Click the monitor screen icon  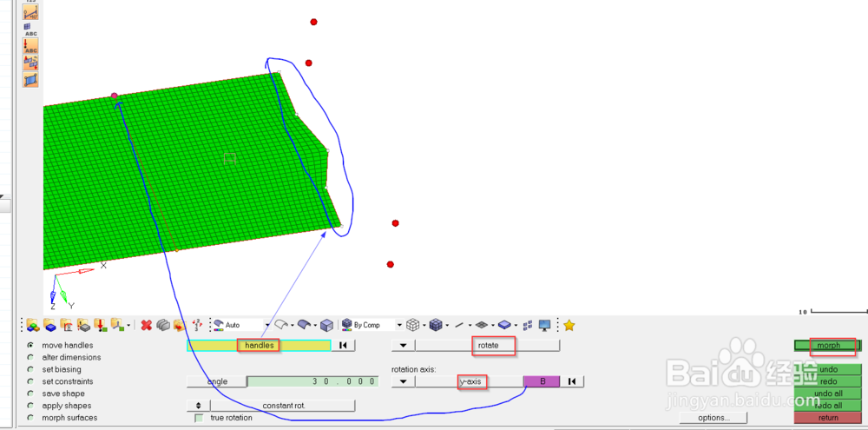(545, 325)
